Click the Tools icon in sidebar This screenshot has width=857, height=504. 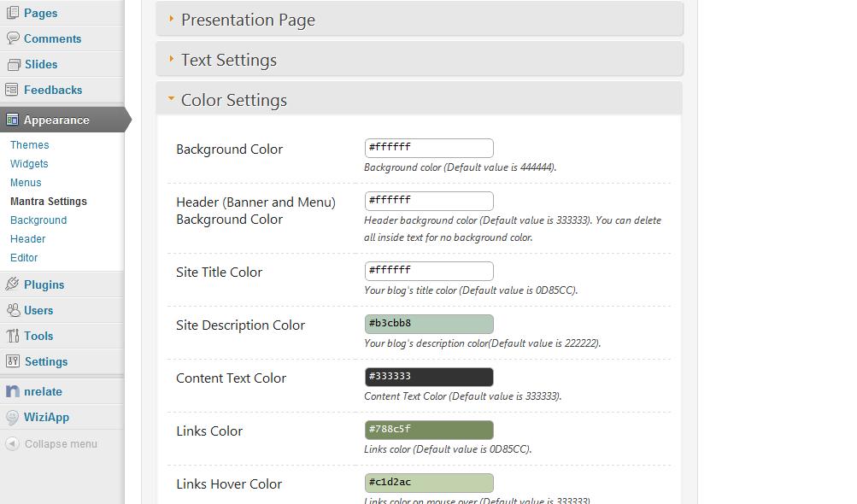[x=12, y=336]
